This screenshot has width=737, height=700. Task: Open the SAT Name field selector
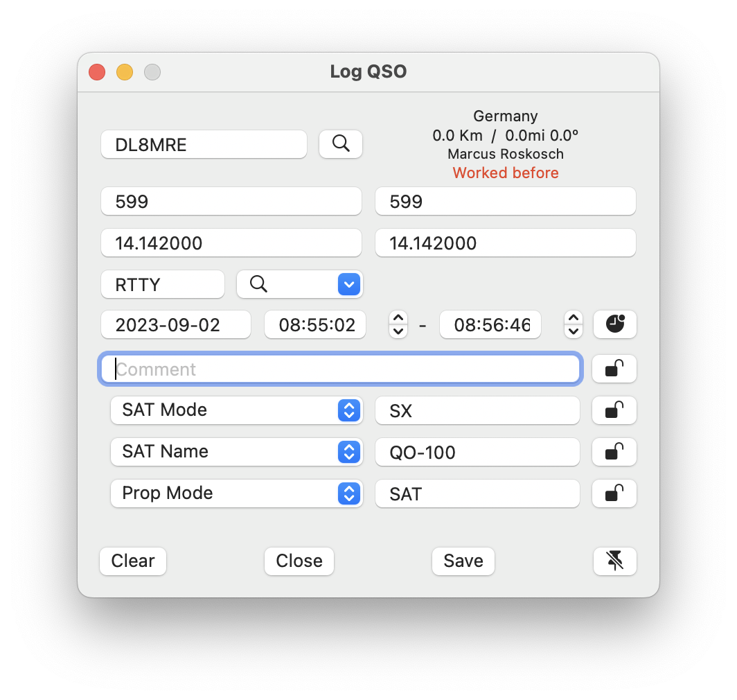coord(236,452)
